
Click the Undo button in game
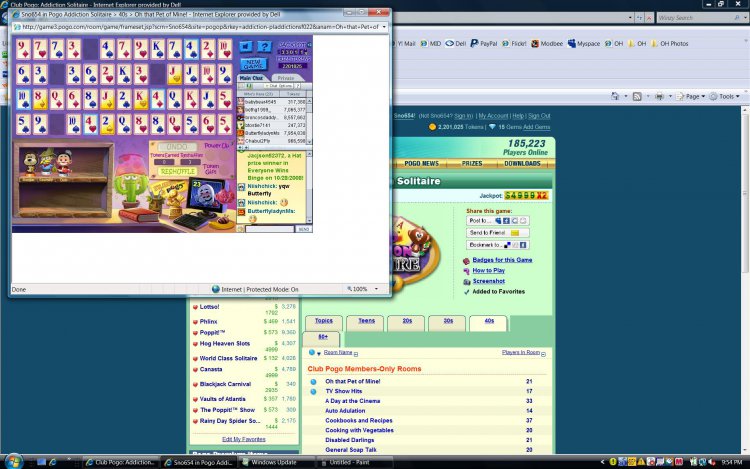(x=176, y=147)
